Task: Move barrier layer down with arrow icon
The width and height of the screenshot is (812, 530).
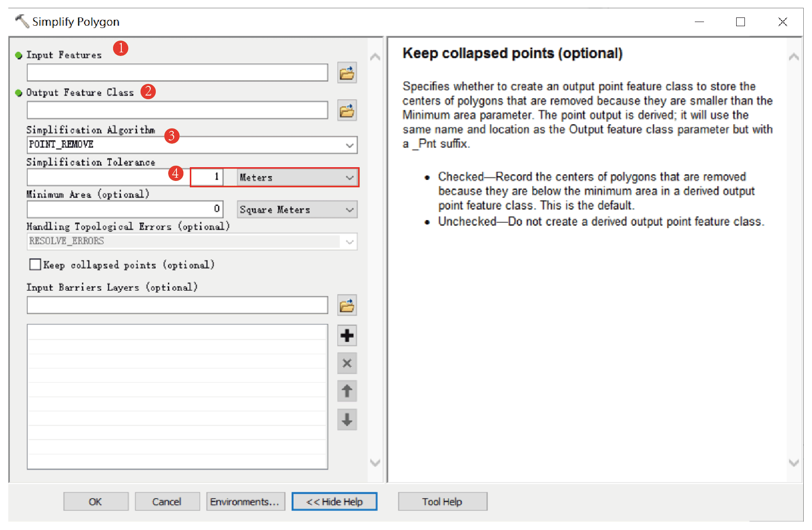Action: (346, 419)
